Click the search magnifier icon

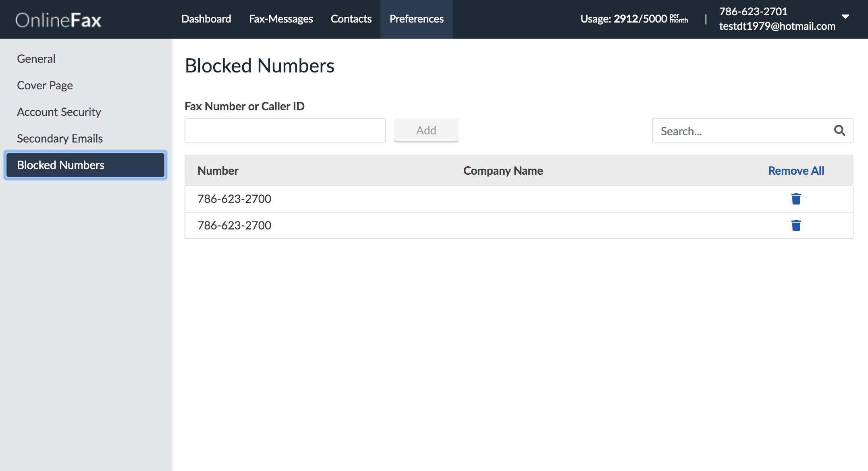coord(840,130)
